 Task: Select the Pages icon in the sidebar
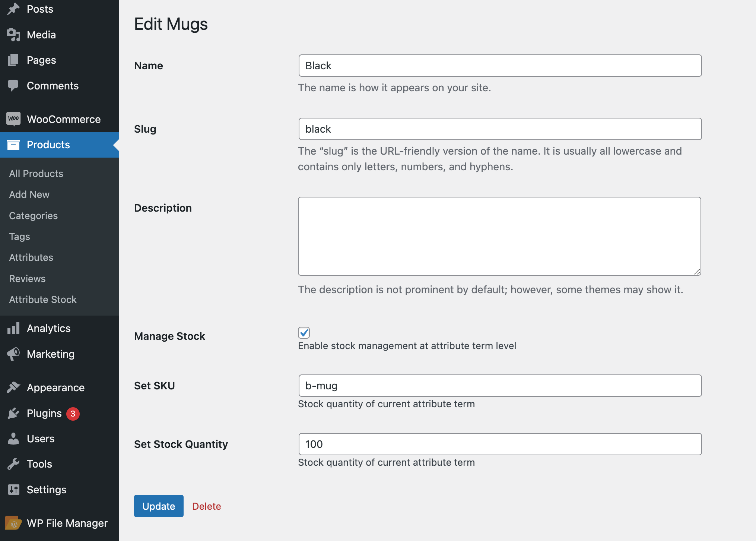click(x=13, y=60)
